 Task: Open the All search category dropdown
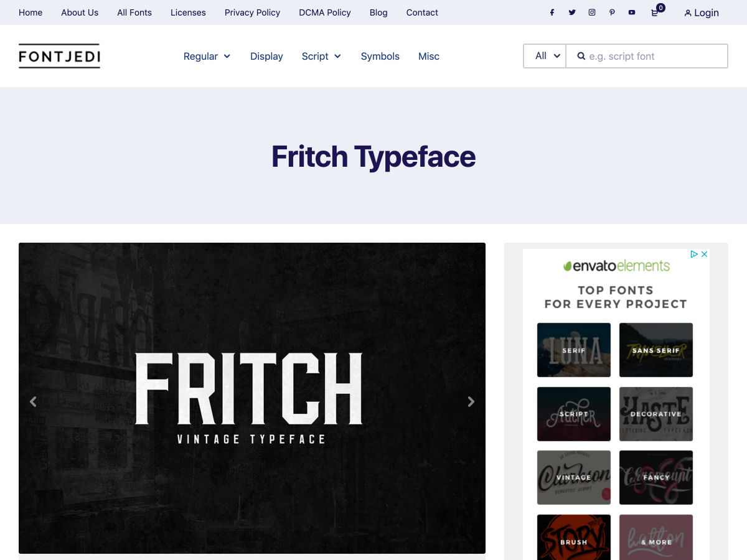[x=545, y=56]
